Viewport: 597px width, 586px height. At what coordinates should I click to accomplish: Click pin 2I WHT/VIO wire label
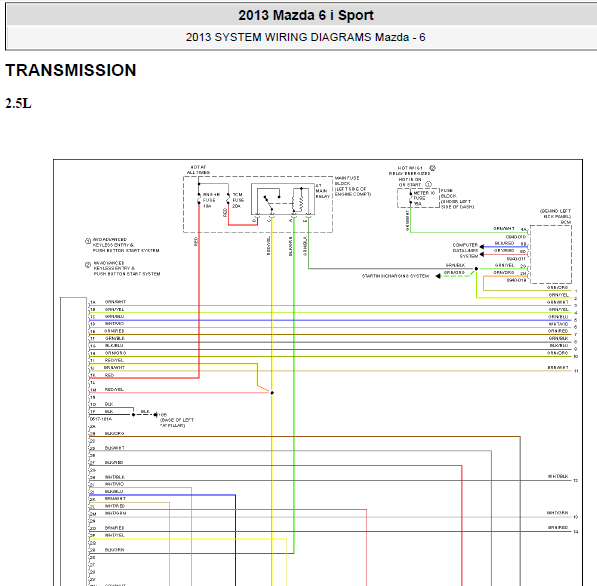[114, 484]
